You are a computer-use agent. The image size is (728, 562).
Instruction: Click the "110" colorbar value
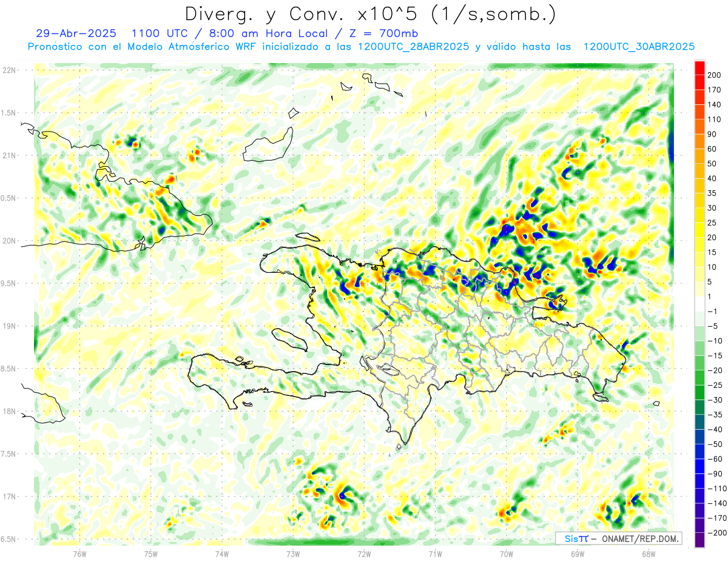pyautogui.click(x=715, y=119)
